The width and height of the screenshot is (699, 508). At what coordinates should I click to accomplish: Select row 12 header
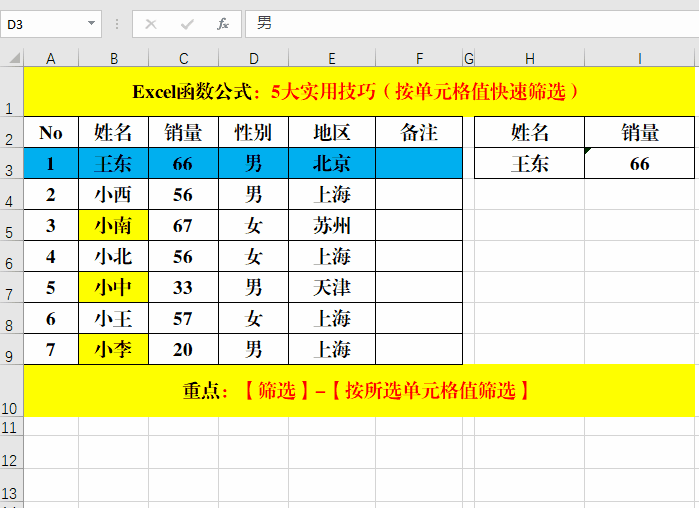(x=11, y=452)
